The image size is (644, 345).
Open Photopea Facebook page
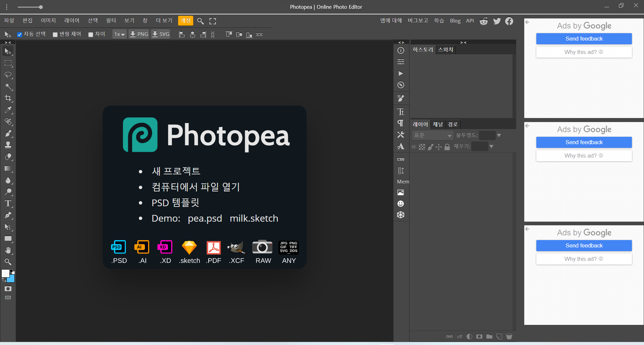point(509,21)
